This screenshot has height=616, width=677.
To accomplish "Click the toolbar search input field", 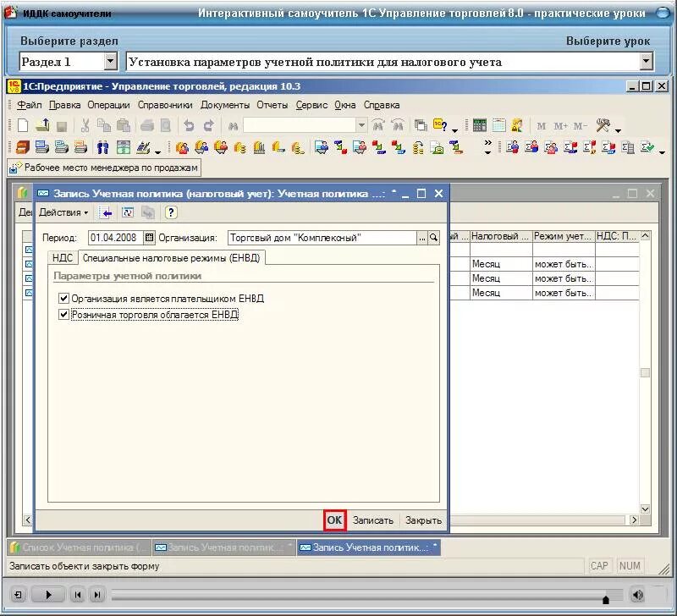I will [x=300, y=125].
